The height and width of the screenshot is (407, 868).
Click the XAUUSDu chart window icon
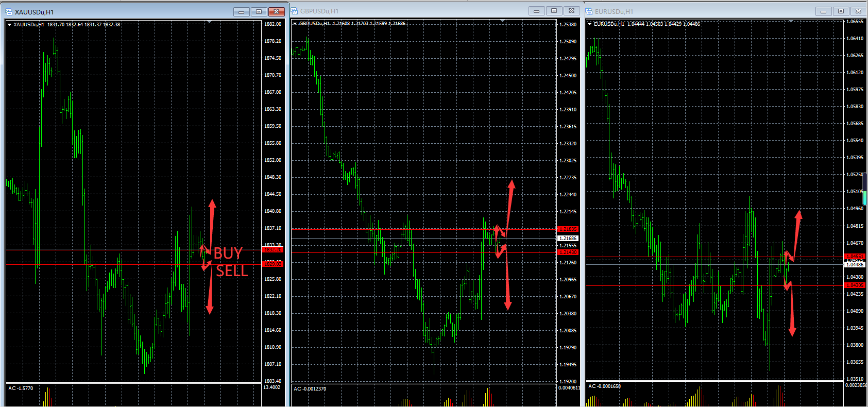[x=9, y=12]
